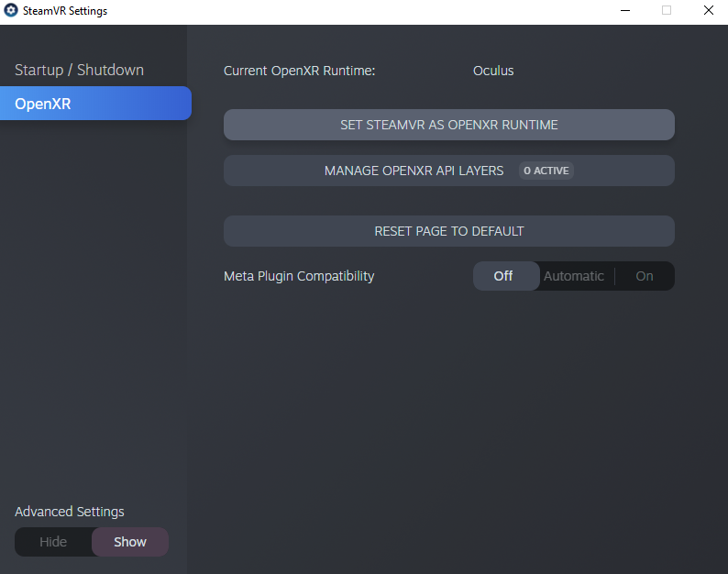
Task: Minimize the SteamVR Settings window
Action: click(x=624, y=11)
